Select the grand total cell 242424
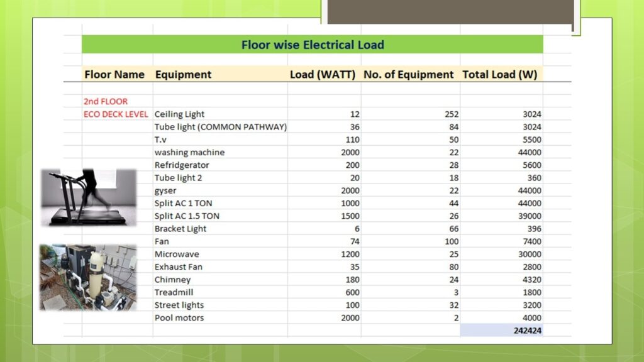Screen dimensions: 644x362 click(x=526, y=331)
